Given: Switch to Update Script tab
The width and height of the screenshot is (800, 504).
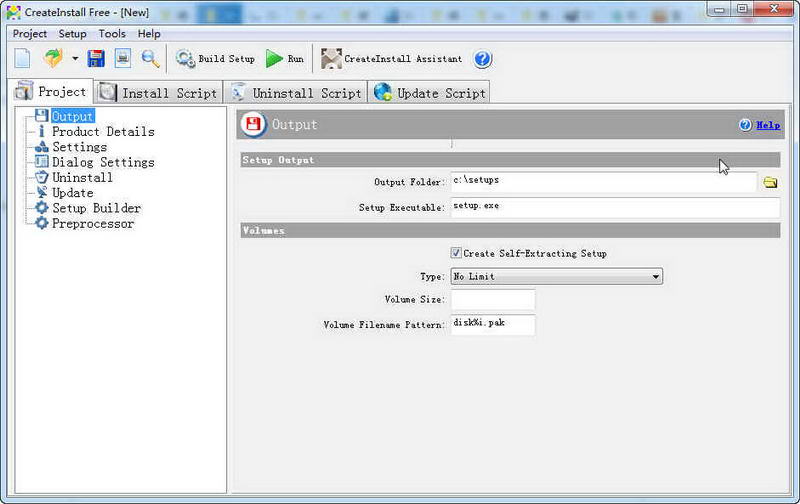Looking at the screenshot, I should click(x=430, y=93).
